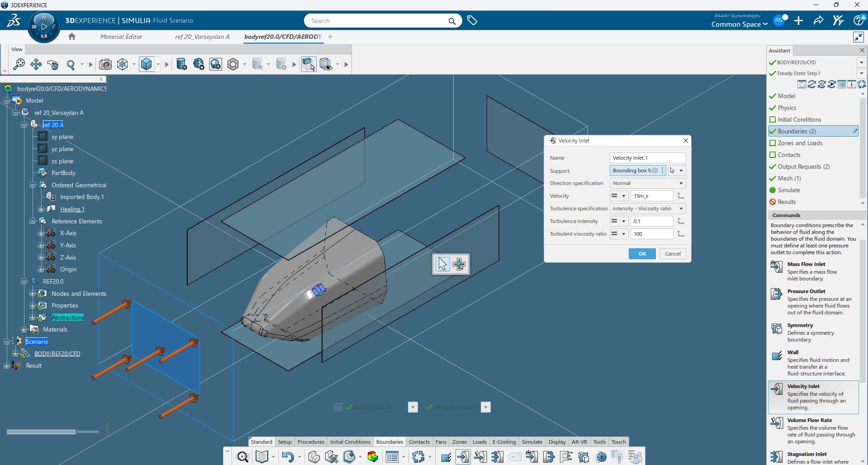Select the Rotate view tool
Image resolution: width=868 pixels, height=465 pixels.
[53, 64]
